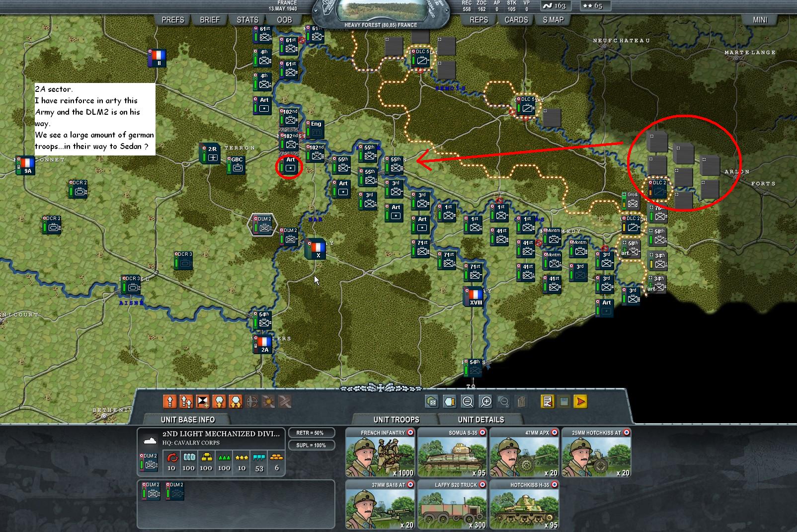Select the X corps HQ flag counter
This screenshot has width=797, height=532.
[316, 249]
